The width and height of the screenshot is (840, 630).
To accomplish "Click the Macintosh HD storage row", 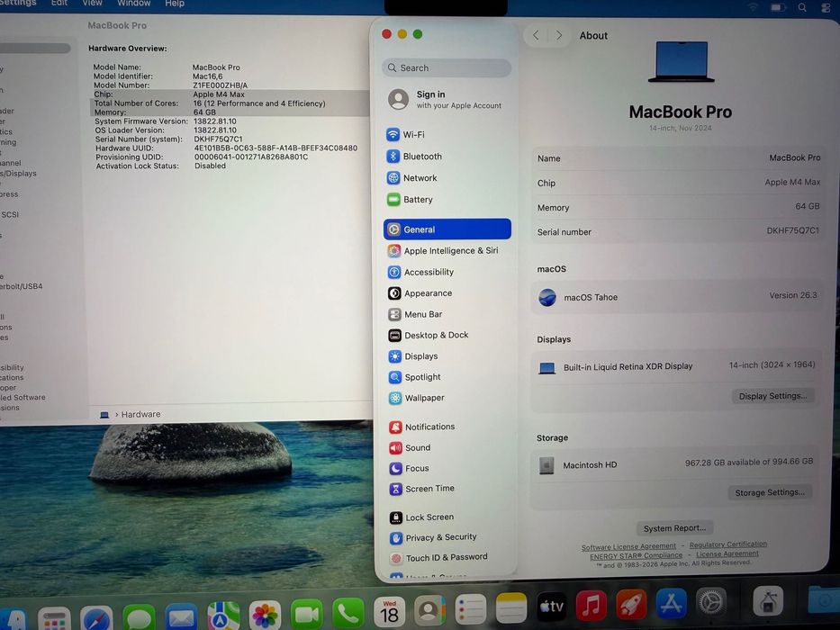I will pos(676,464).
